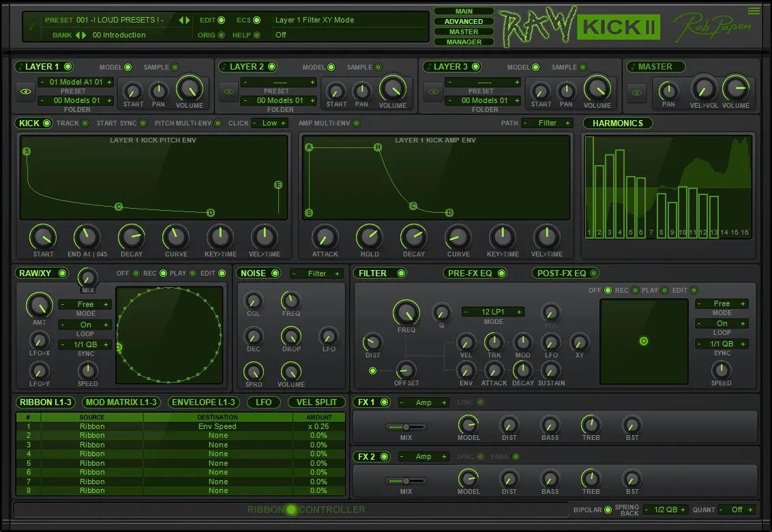Toggle Layer 3 SAMPLE mode LED
Screen dimensions: 772x532
click(583, 67)
